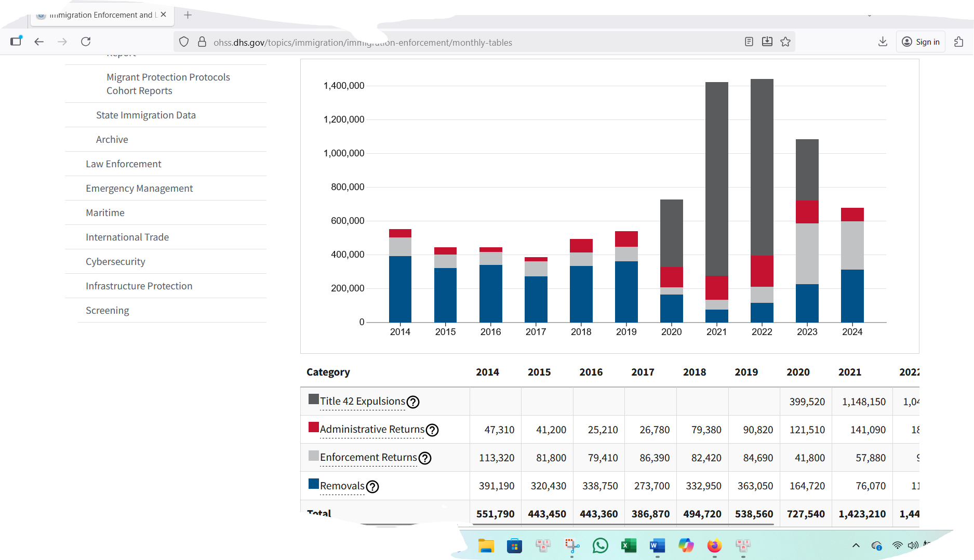Navigate to the Cybersecurity topic
The height and width of the screenshot is (560, 974).
[115, 262]
